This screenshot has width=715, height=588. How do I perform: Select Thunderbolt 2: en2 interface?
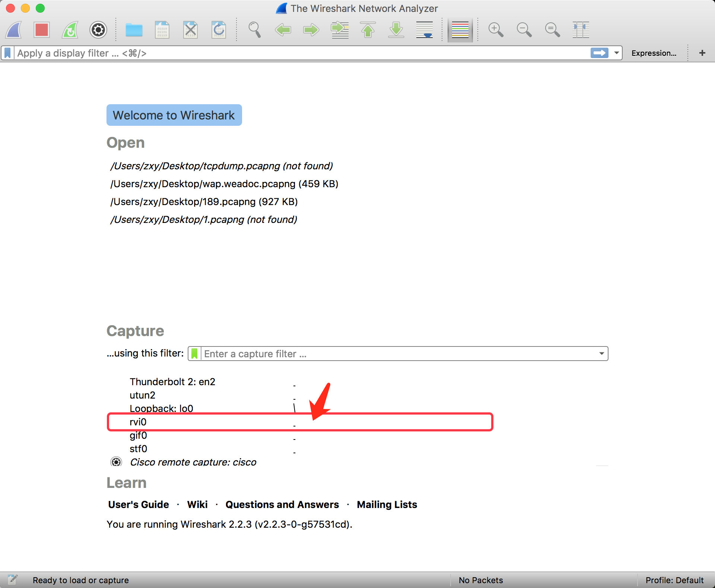[172, 382]
